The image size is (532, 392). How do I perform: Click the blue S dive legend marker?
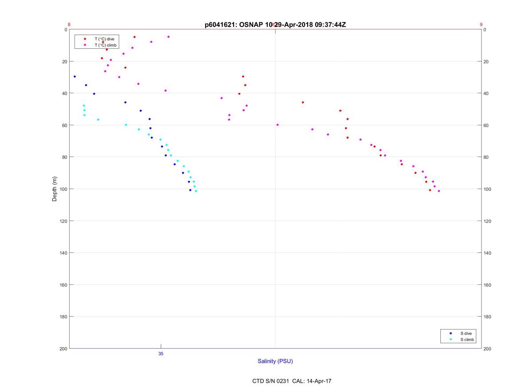451,333
